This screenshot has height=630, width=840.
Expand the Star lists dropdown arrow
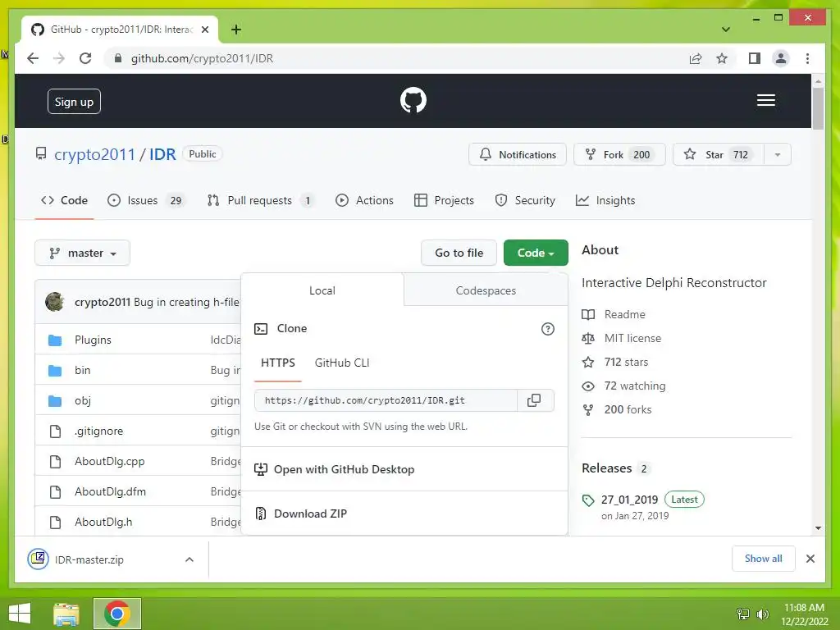[x=778, y=155]
